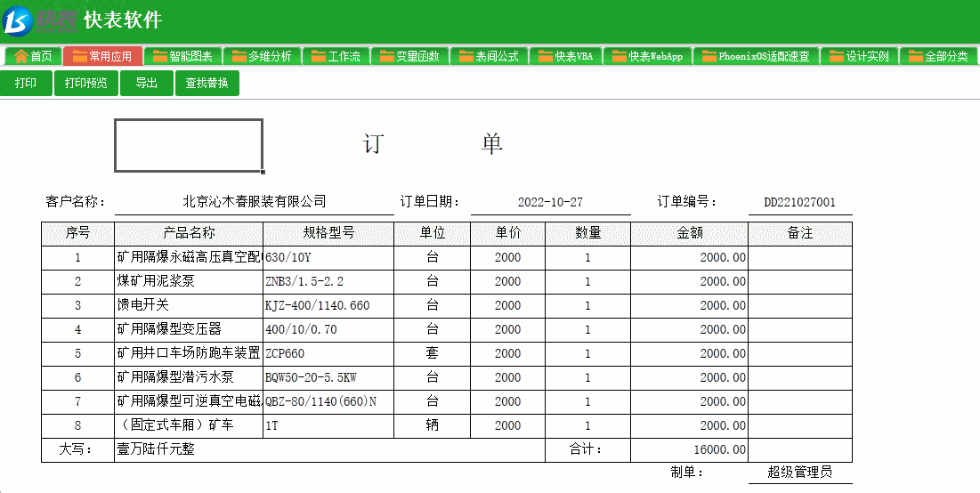The width and height of the screenshot is (980, 493).
Task: Open 打印预览 print preview
Action: (x=85, y=83)
